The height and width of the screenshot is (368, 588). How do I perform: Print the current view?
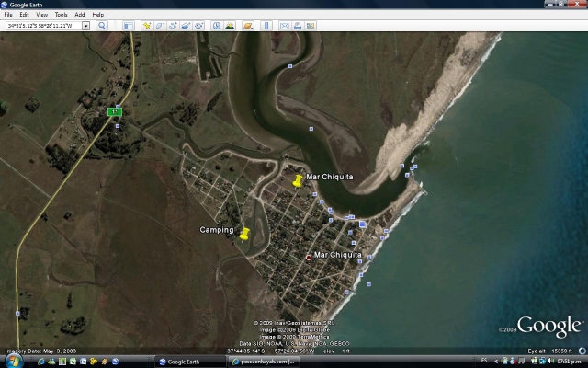(x=298, y=26)
